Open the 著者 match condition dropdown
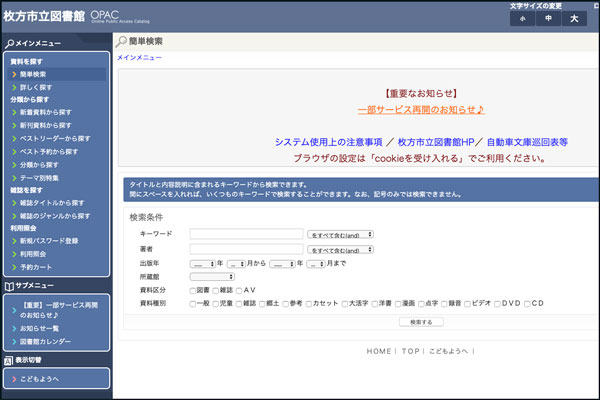Screen dimensions: 600x400 click(x=341, y=248)
